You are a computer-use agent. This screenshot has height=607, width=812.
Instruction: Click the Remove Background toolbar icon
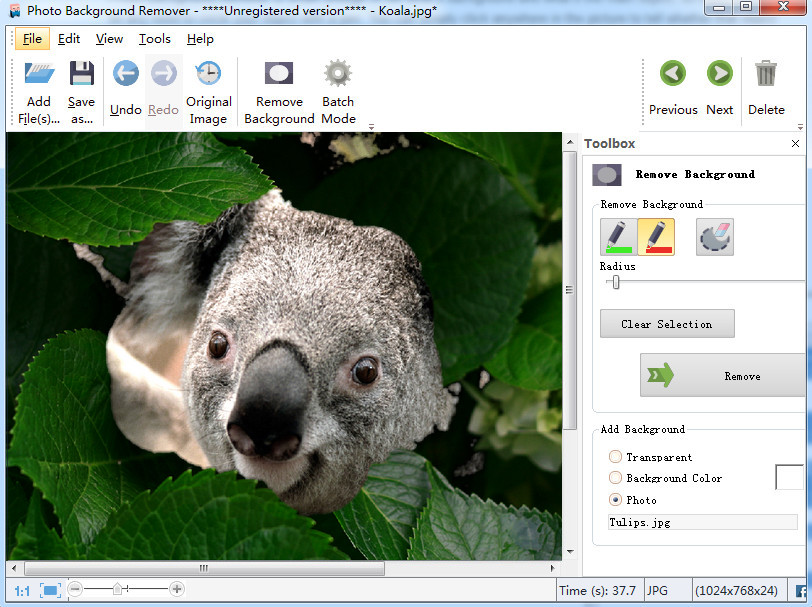click(x=278, y=75)
